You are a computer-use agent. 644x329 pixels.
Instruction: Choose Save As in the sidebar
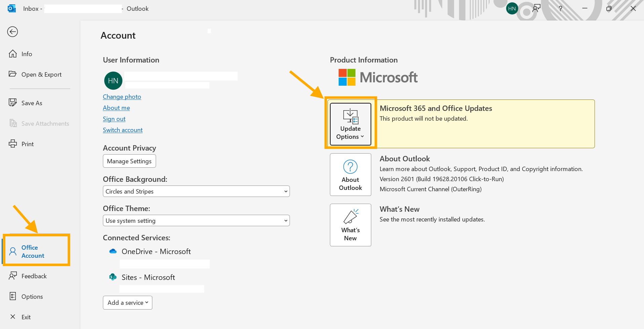click(x=40, y=103)
